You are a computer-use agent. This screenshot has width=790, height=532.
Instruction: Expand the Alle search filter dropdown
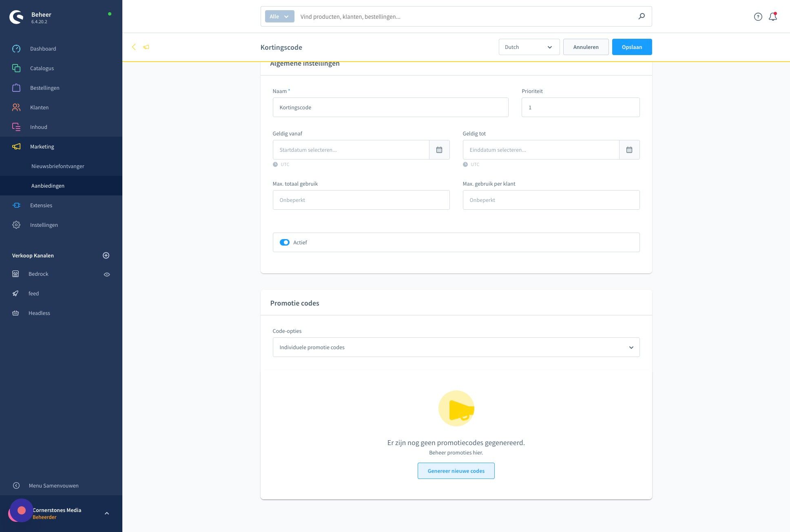pyautogui.click(x=279, y=16)
